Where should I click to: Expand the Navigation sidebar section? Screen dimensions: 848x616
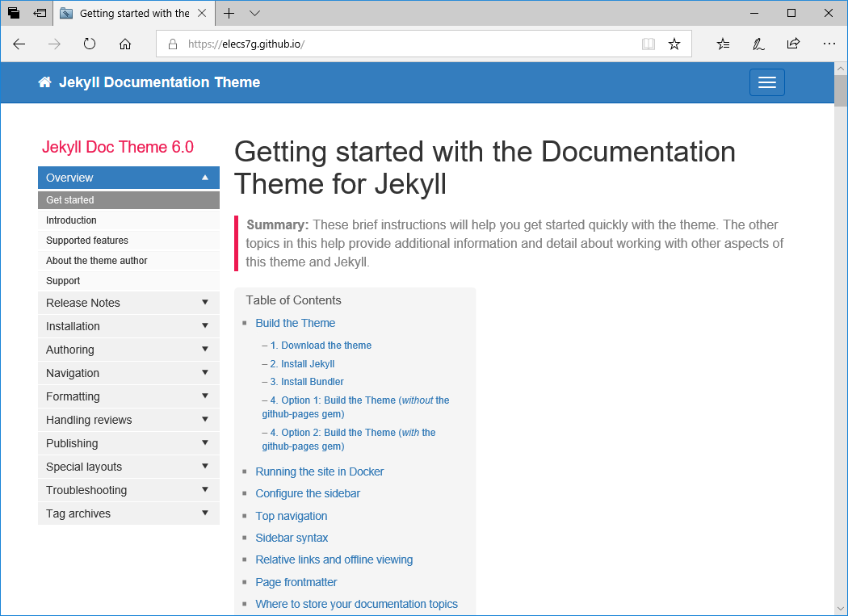(128, 373)
